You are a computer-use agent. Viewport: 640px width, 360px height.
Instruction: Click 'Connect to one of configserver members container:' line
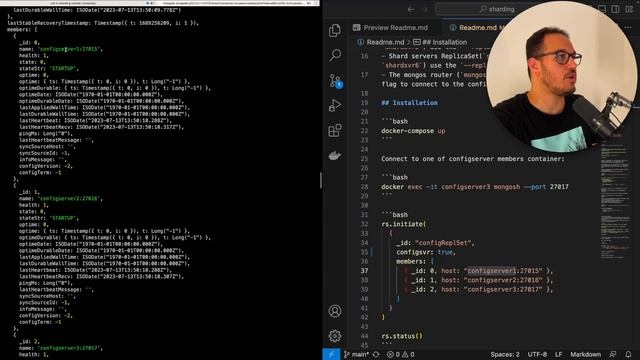(473, 159)
